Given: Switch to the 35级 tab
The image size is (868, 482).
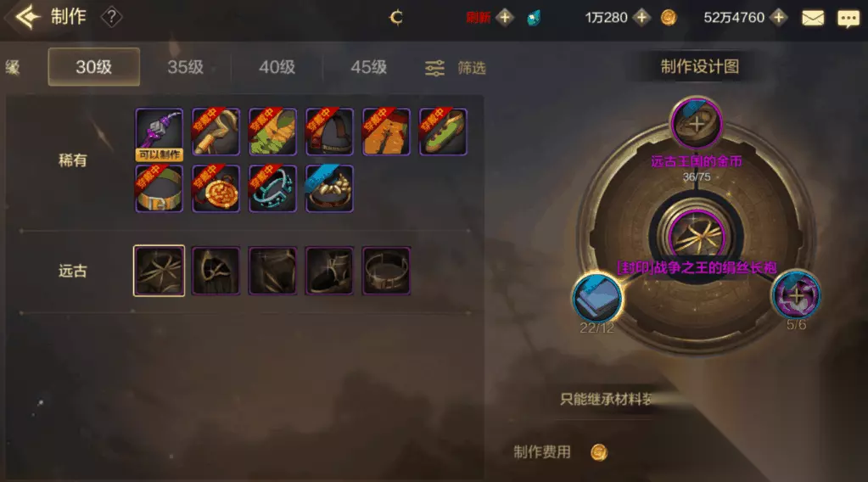Looking at the screenshot, I should (x=186, y=67).
